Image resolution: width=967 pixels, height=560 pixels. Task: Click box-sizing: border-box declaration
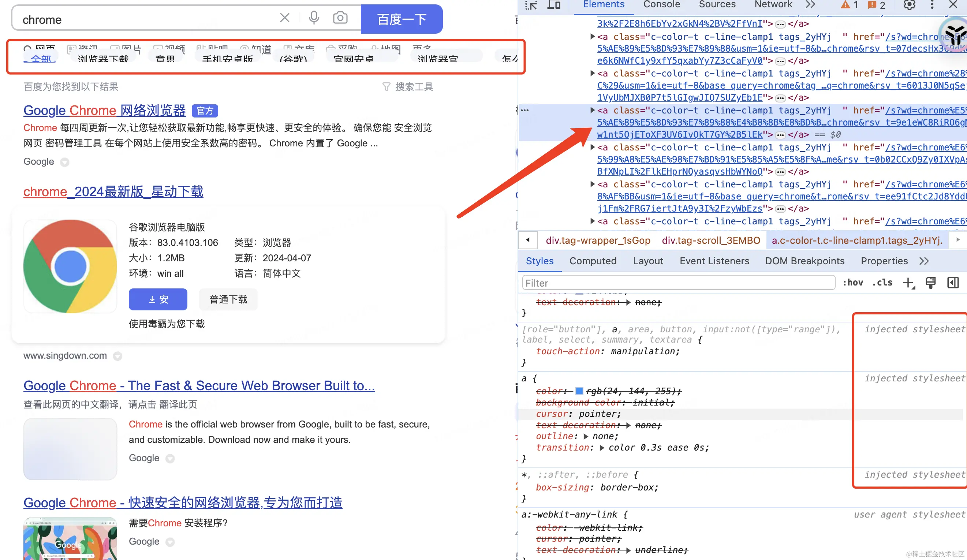click(597, 487)
